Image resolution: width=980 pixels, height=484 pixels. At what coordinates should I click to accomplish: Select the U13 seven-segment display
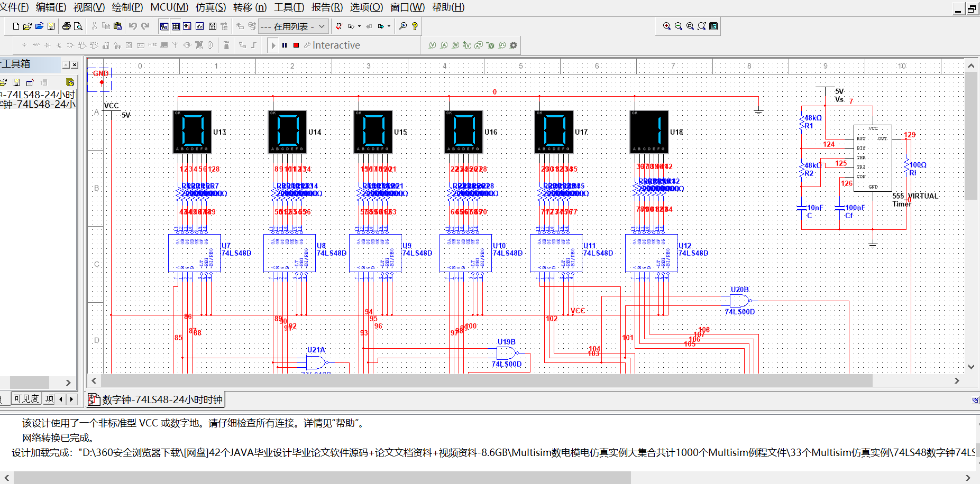coord(193,132)
